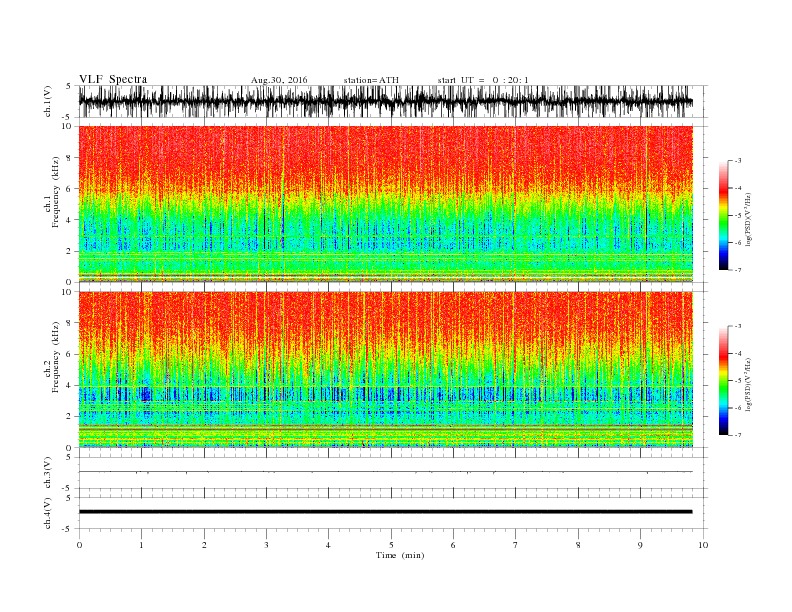Screen dimensions: 792x612
Task: Click the "-7" tick on ch.2 colorbar
Action: tap(737, 435)
